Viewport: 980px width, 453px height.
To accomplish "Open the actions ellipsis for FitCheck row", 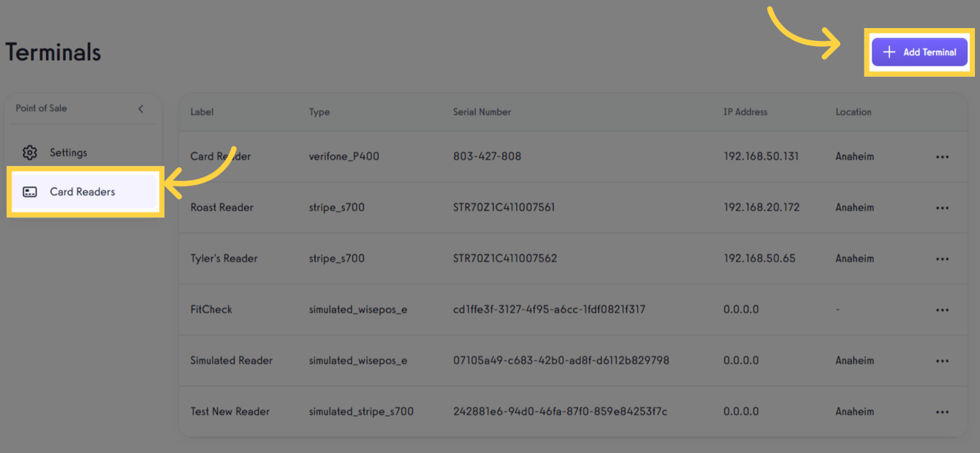I will (943, 309).
